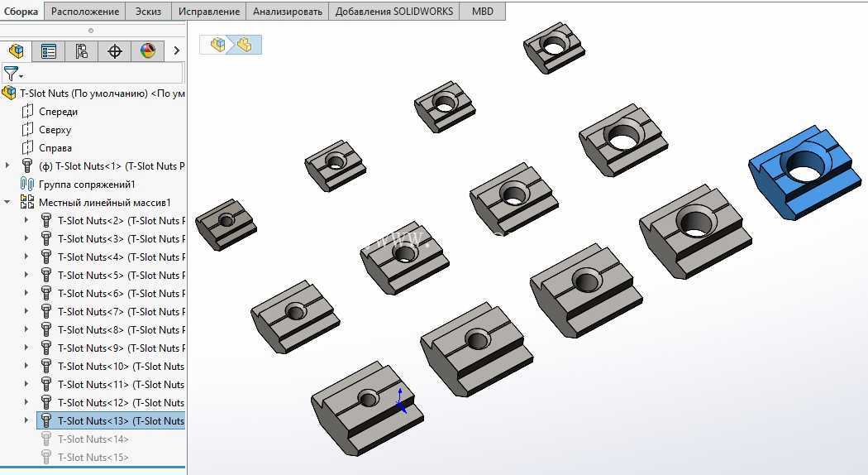Click the linear pattern feature icon
This screenshot has height=475, width=868.
pos(27,202)
